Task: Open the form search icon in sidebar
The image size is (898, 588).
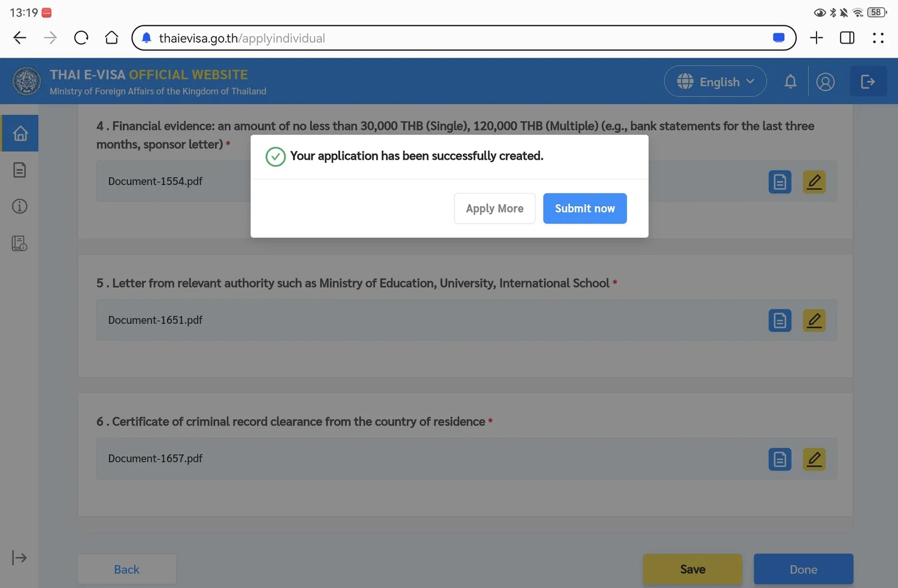Action: (20, 243)
